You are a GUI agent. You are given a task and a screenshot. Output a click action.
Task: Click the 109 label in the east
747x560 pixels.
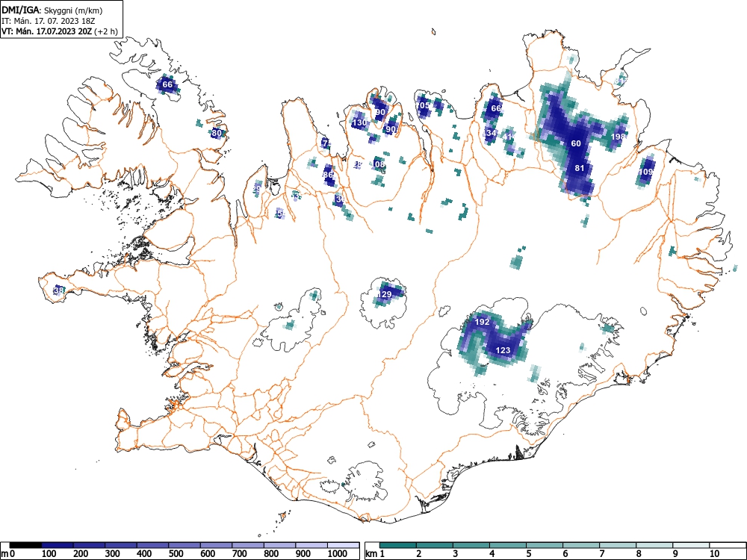pos(646,172)
